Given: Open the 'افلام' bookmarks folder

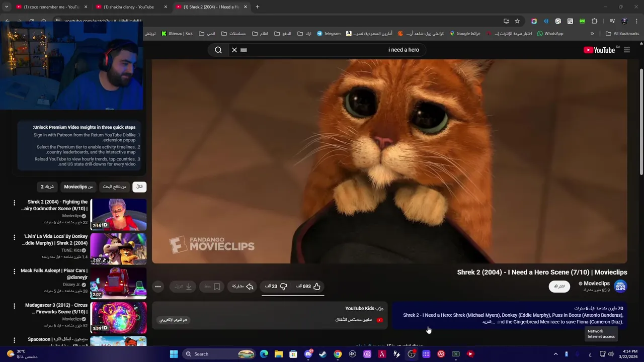Looking at the screenshot, I should point(260,34).
